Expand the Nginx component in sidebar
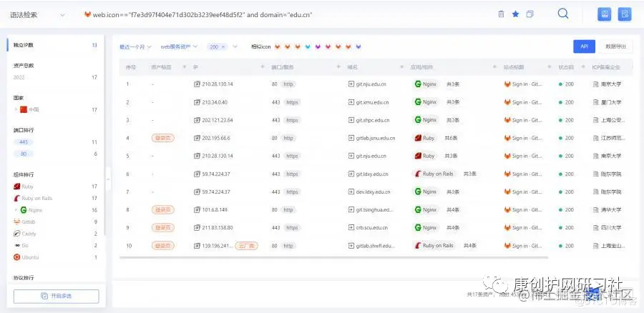The width and height of the screenshot is (644, 313). click(x=16, y=210)
